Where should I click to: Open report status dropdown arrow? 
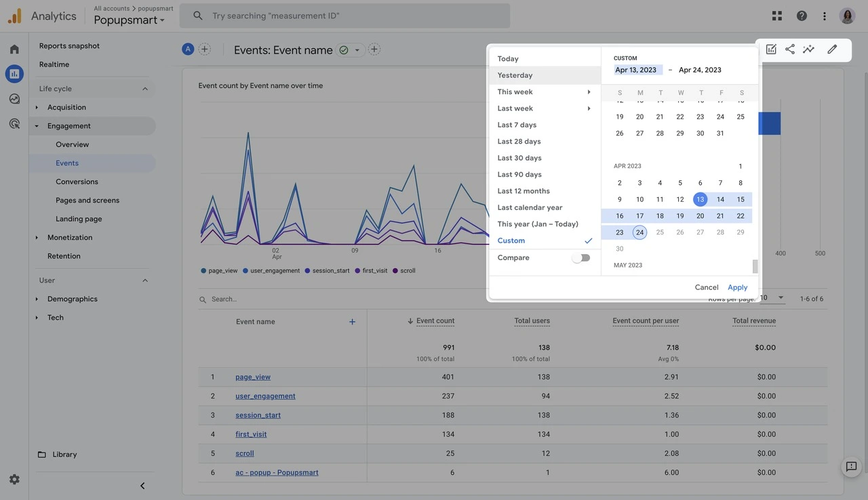357,50
